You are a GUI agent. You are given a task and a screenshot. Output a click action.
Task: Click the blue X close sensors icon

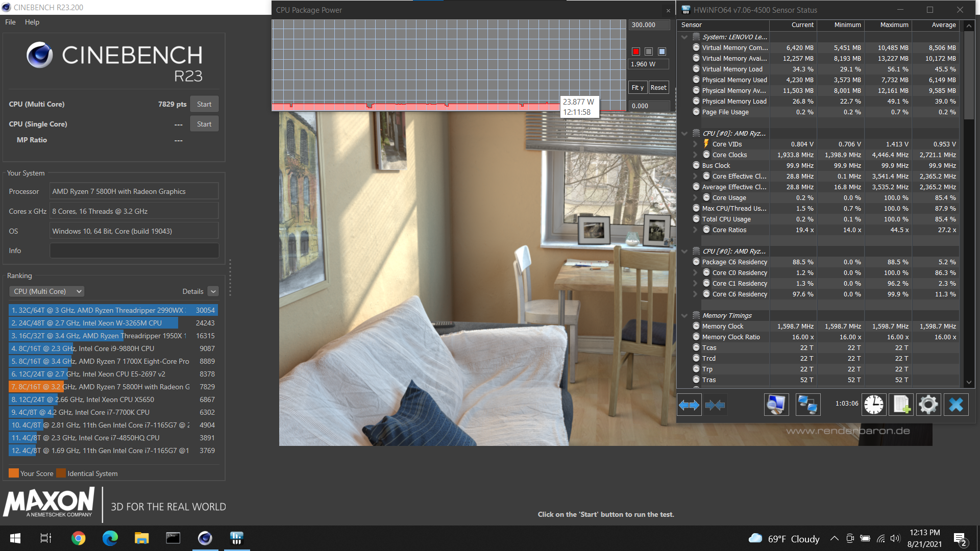tap(955, 405)
